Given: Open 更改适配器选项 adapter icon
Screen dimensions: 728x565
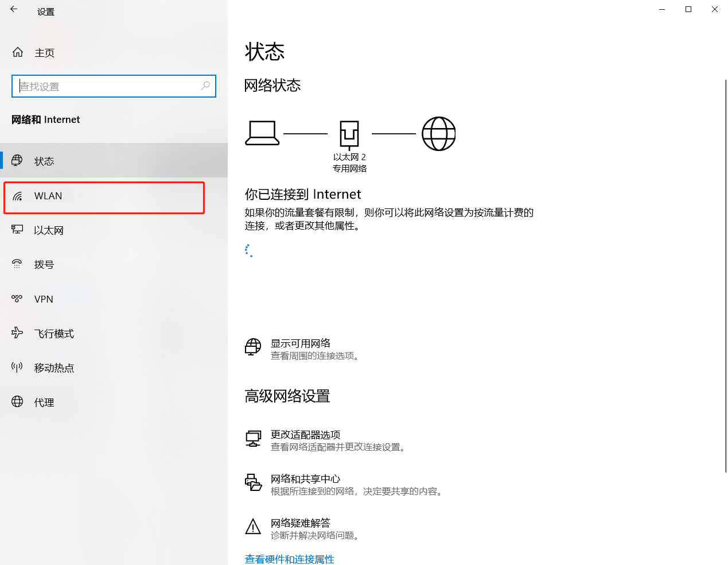Looking at the screenshot, I should coord(253,439).
